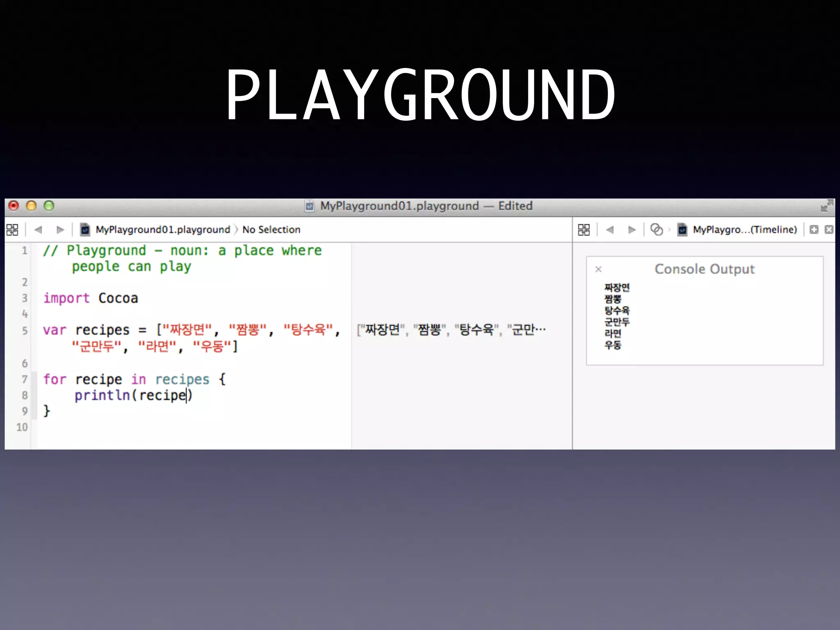Close the Console Output box
Image resolution: width=840 pixels, height=630 pixels.
click(598, 269)
